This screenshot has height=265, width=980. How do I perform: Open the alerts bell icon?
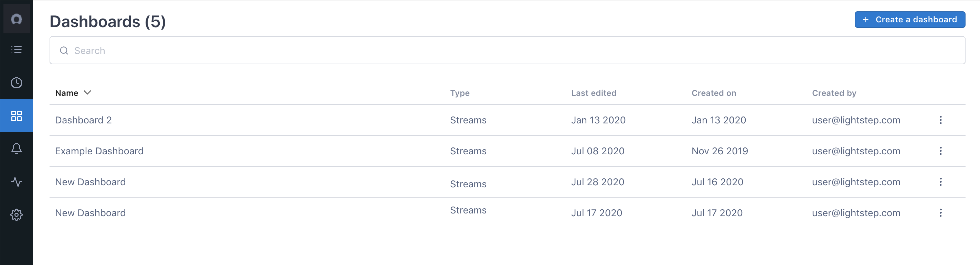coord(17,149)
